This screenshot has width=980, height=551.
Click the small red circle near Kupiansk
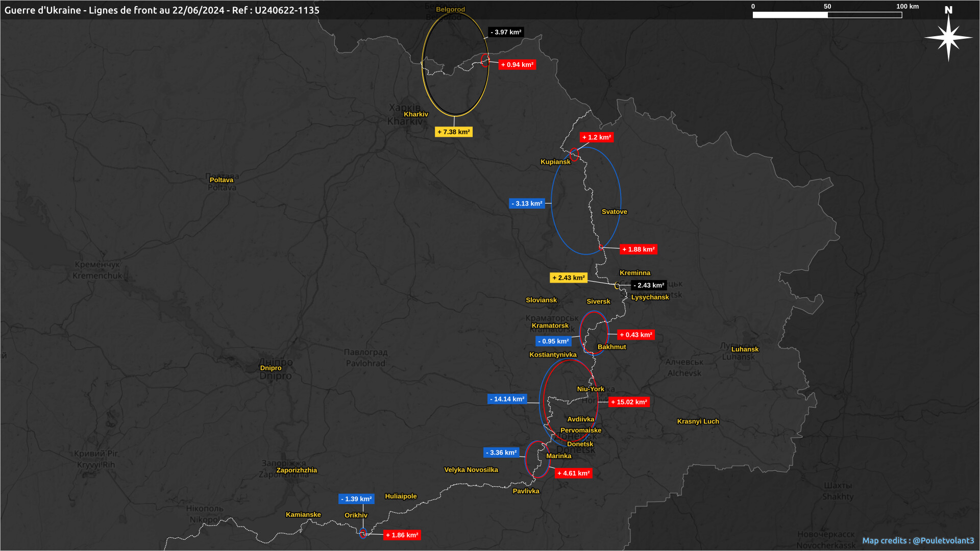[x=574, y=155]
